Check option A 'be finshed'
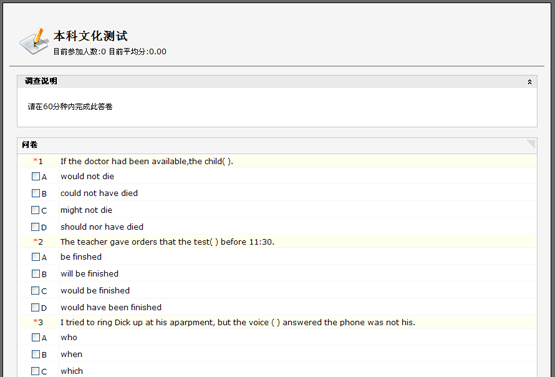This screenshot has width=555, height=377. click(x=36, y=257)
